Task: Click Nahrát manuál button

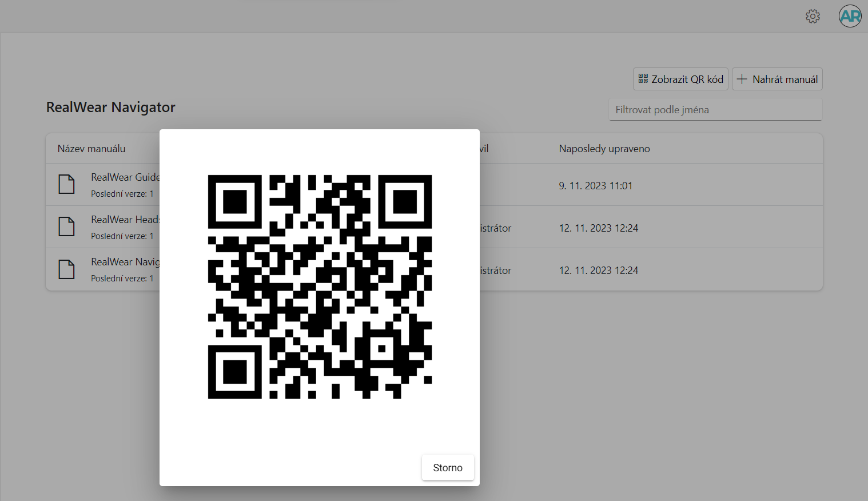Action: point(777,79)
